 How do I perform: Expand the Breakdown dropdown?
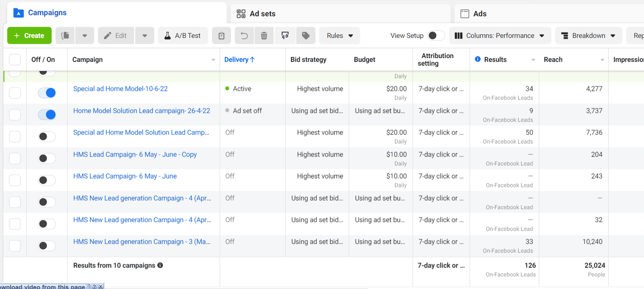pos(588,35)
